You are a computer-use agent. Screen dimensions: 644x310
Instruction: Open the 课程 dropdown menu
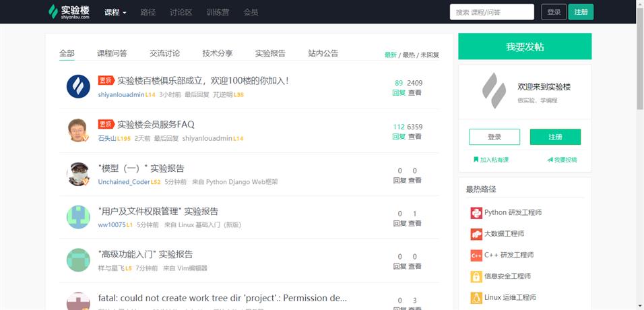(x=115, y=12)
